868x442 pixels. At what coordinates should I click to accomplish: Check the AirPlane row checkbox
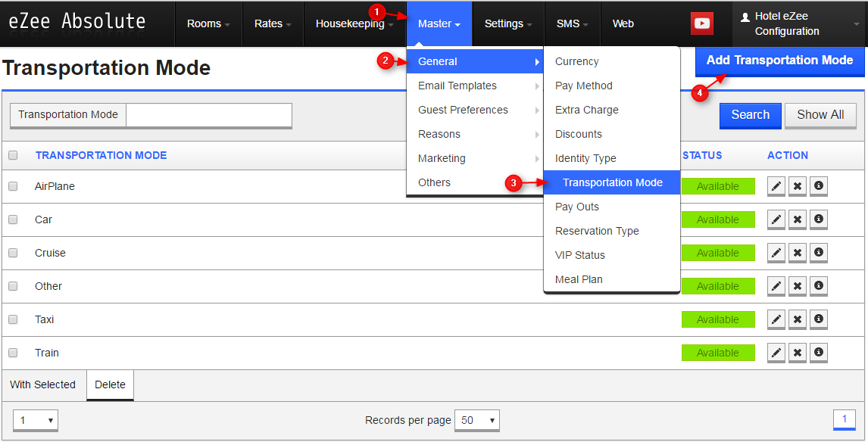[13, 186]
